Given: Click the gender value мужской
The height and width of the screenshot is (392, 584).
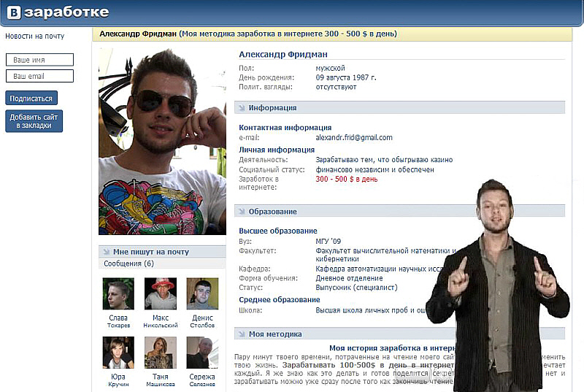Looking at the screenshot, I should [x=330, y=68].
